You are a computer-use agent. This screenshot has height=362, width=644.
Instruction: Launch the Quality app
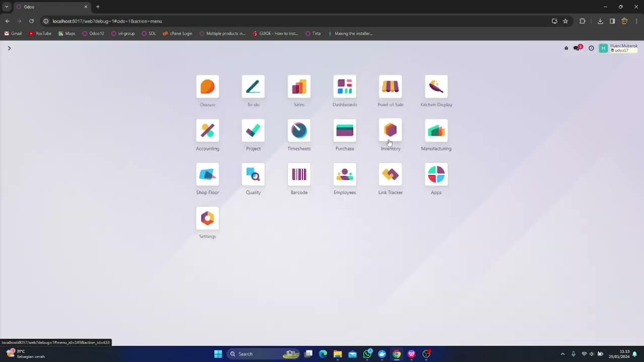pos(253,174)
